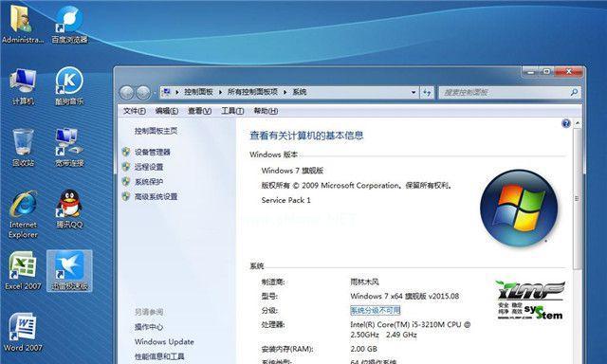Click the Intel(R) Core(TM) i5-3210M processor text
607x364 pixels.
pos(411,330)
